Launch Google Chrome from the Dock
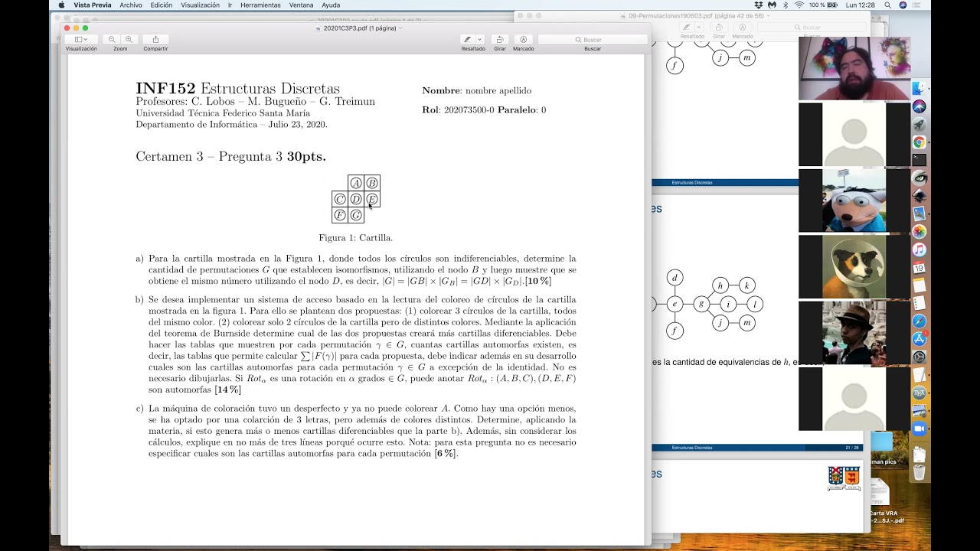980x551 pixels. pyautogui.click(x=920, y=142)
